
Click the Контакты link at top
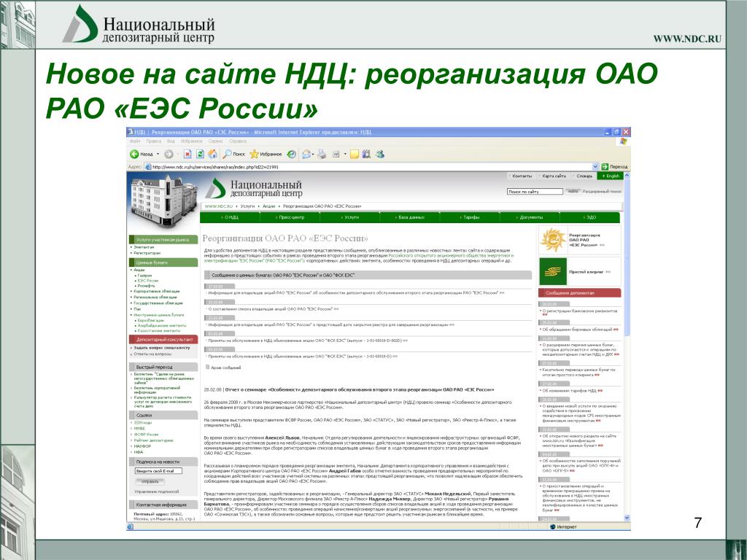pos(521,176)
